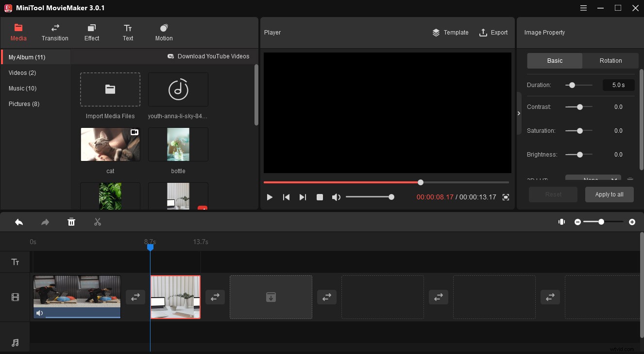Select the Media tab
Screen dimensions: 644x354
point(18,32)
